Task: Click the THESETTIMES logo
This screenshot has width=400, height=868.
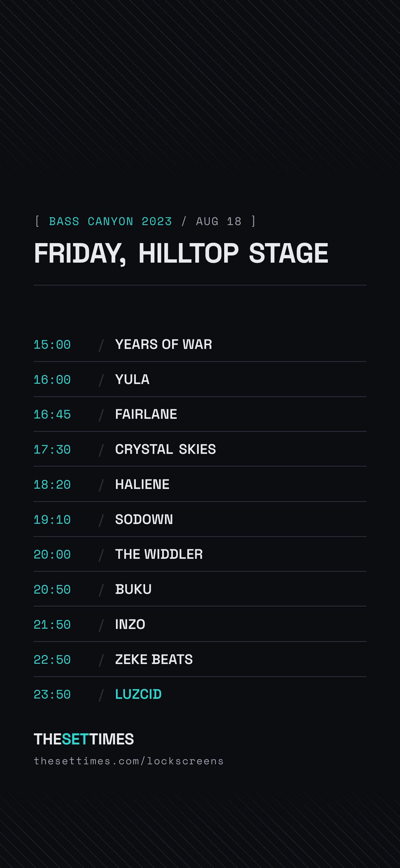Action: coord(84,739)
